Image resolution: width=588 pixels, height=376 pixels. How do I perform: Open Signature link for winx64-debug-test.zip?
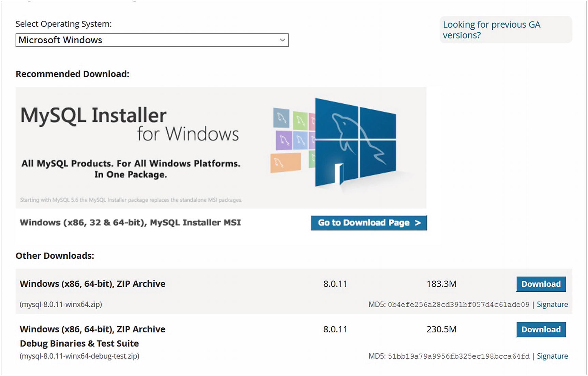click(552, 356)
